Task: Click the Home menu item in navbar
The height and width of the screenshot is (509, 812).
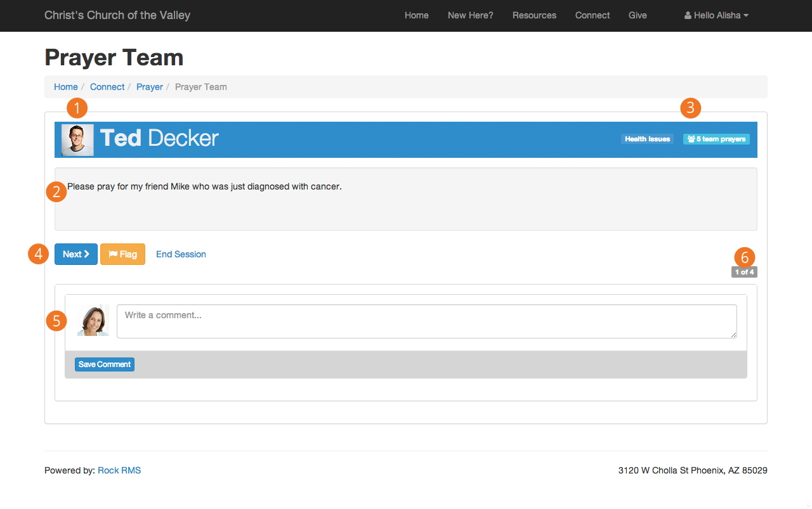Action: click(x=417, y=15)
